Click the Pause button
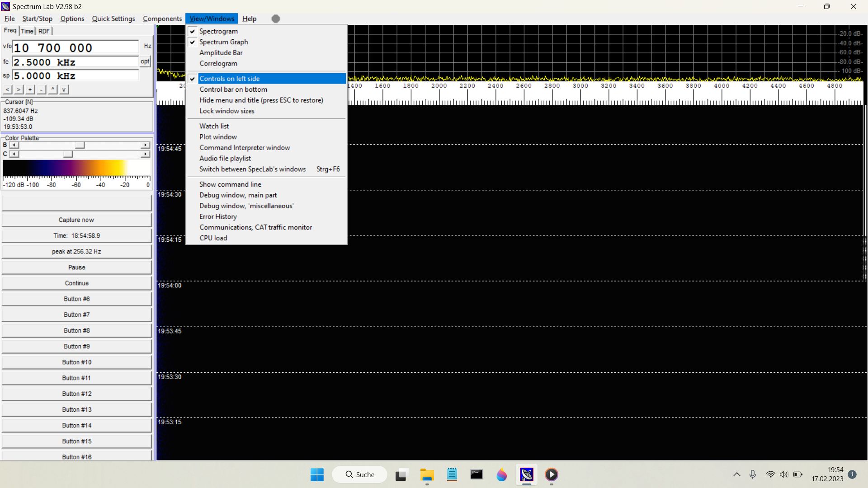This screenshot has height=488, width=868. coord(76,267)
